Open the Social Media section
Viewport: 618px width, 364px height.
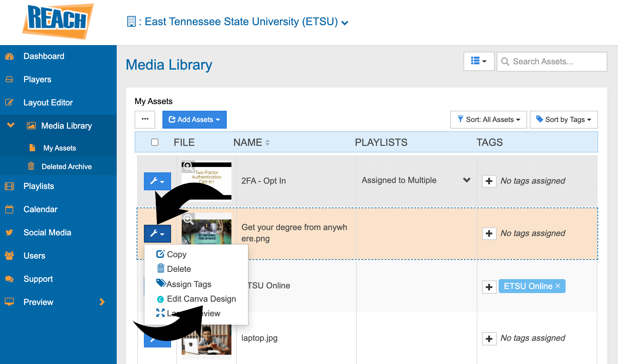click(47, 232)
